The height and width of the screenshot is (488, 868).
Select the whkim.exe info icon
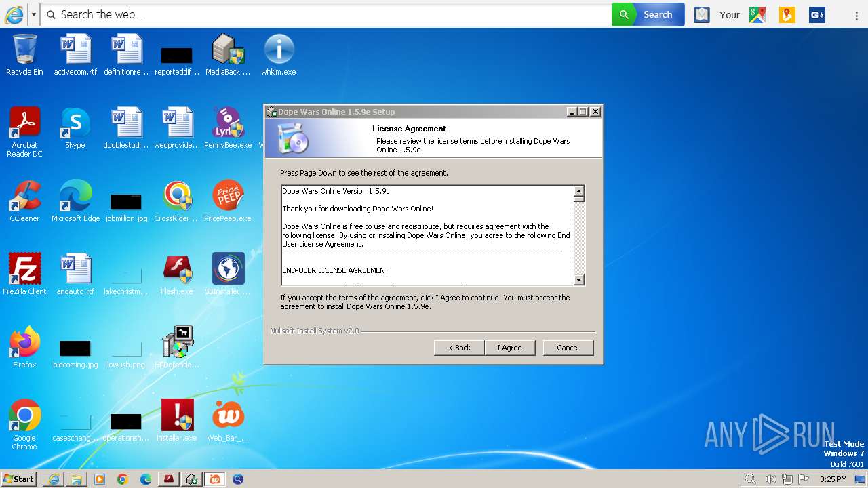pyautogui.click(x=279, y=54)
